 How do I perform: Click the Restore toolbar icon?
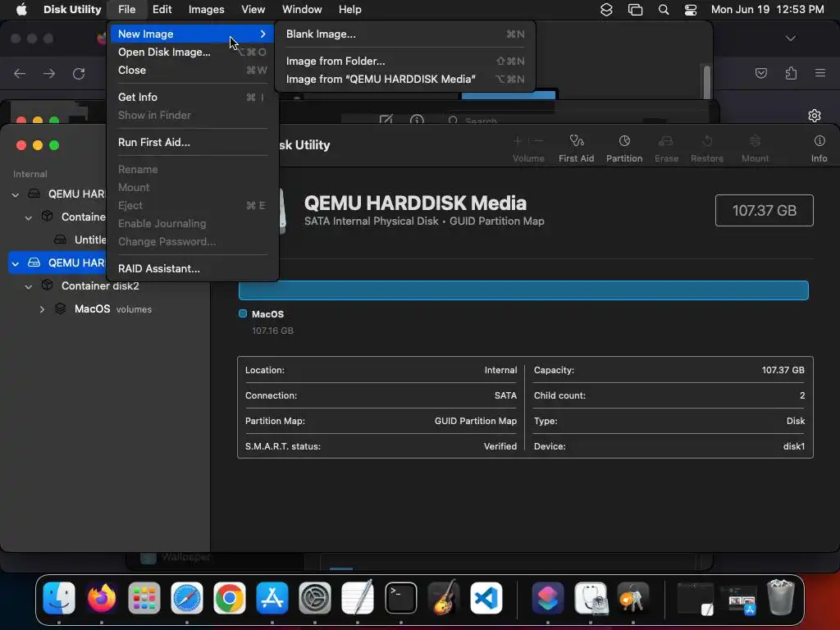click(707, 141)
